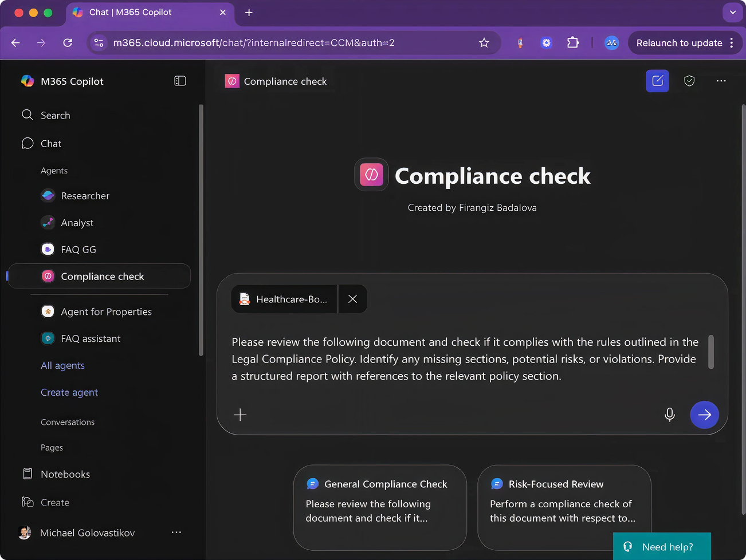746x560 pixels.
Task: Open the tab search dropdown arrow
Action: [x=733, y=12]
